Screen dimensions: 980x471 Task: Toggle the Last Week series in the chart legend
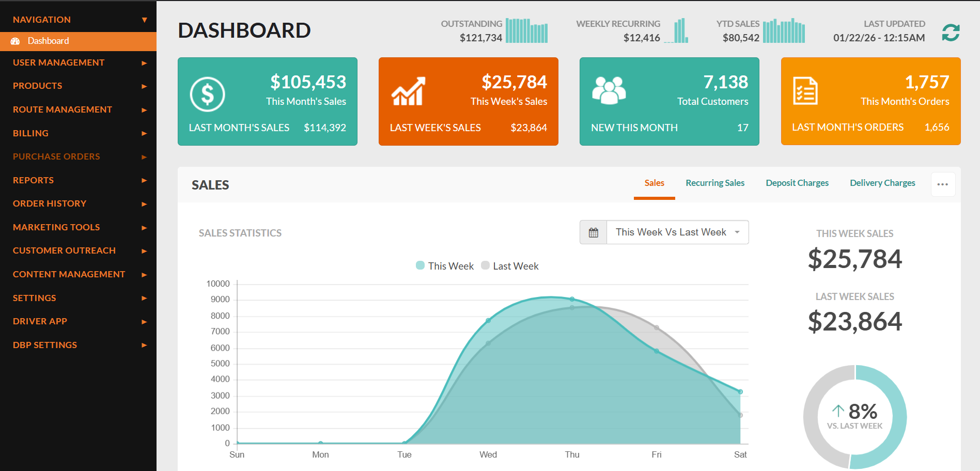(x=510, y=265)
